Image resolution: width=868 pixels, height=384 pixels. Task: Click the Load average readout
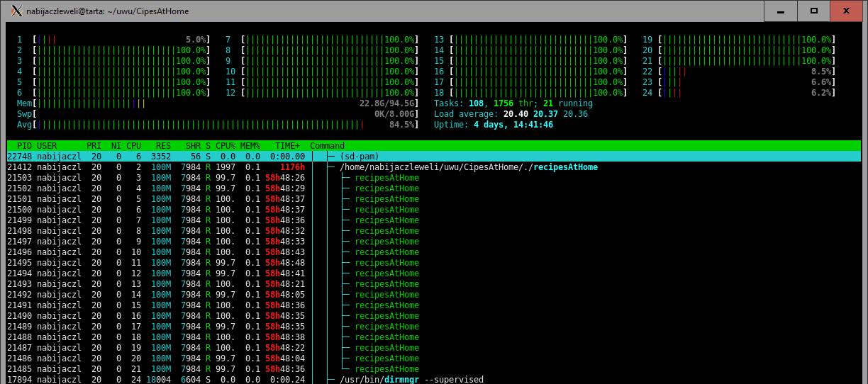click(x=511, y=114)
